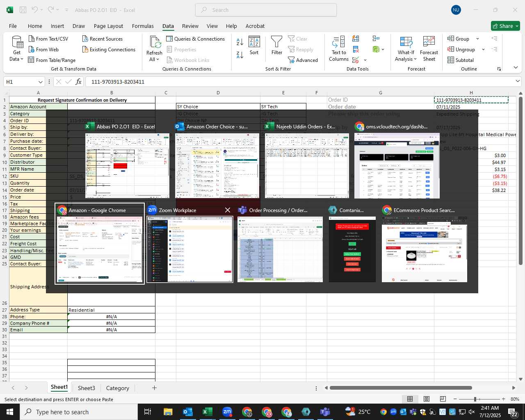Image resolution: width=525 pixels, height=420 pixels.
Task: Expand the formula bar
Action: pos(518,82)
